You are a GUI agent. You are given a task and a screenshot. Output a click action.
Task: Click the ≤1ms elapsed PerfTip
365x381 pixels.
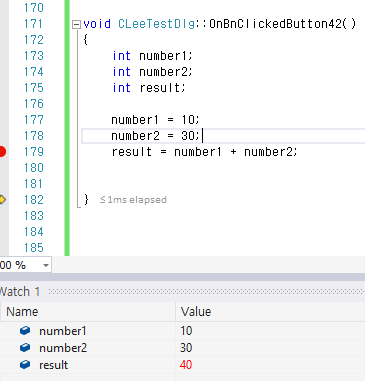coord(133,200)
